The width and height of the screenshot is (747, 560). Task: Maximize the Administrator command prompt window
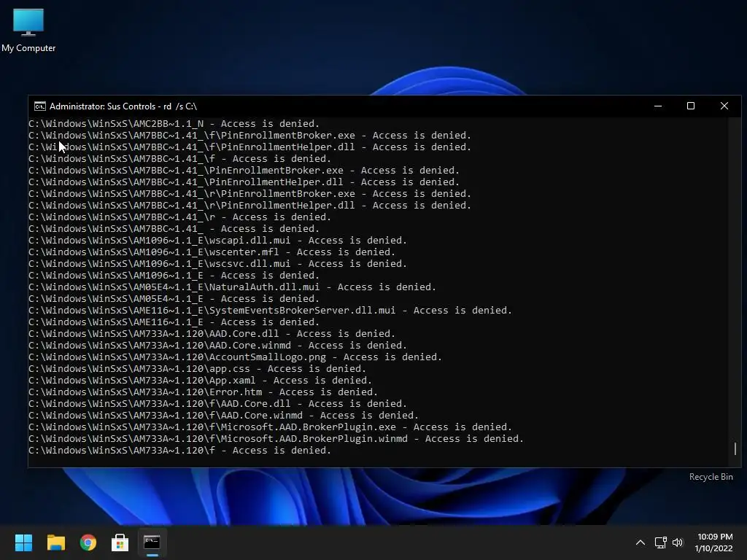(691, 106)
